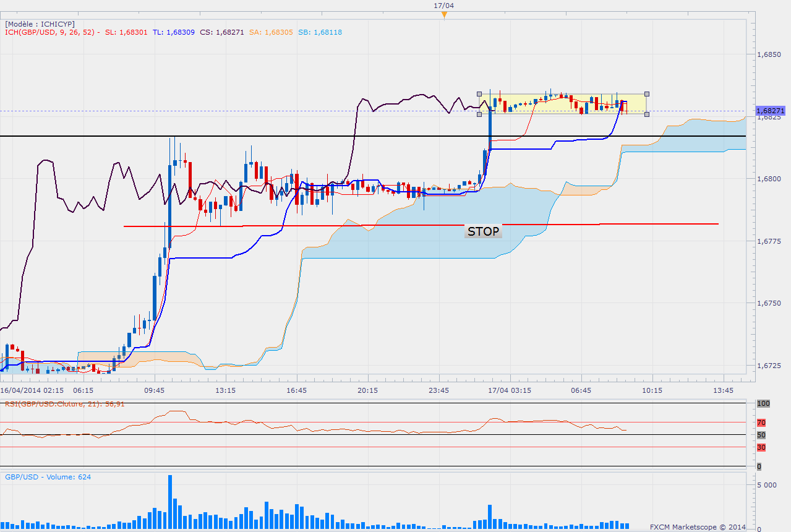This screenshot has width=791, height=532.
Task: Click the 10:15 time axis label
Action: 652,390
